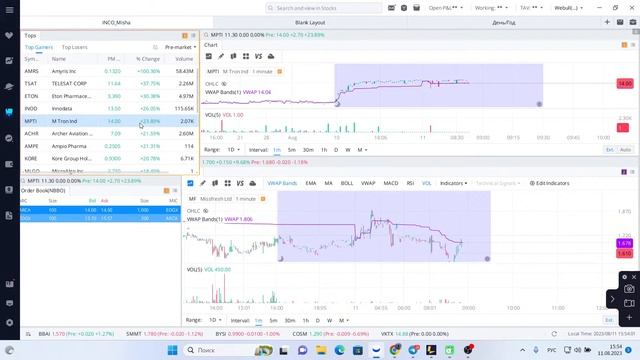Screen dimensions: 640x360
Task: Select 30m interval on MF chart
Action: point(290,320)
